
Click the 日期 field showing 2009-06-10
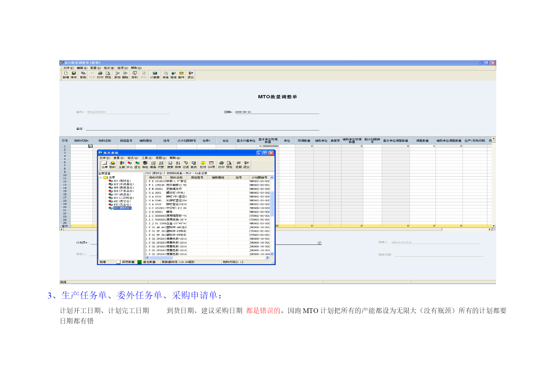click(x=277, y=112)
